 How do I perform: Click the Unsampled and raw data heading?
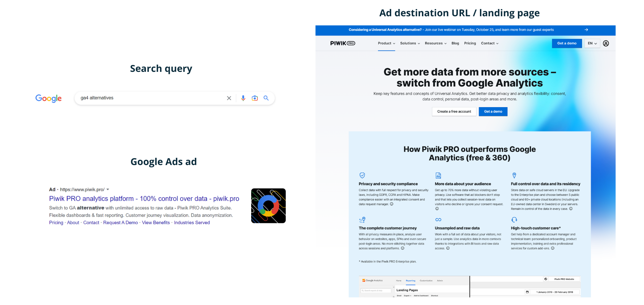coord(457,228)
